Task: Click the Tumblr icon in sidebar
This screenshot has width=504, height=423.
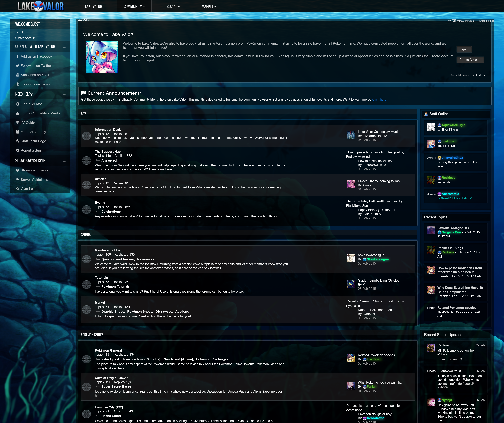Action: [17, 84]
